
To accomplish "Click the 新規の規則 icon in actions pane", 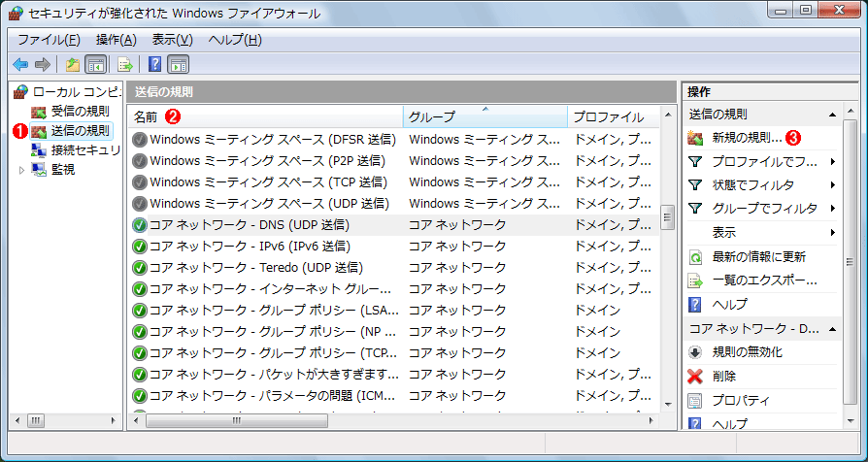I will pyautogui.click(x=695, y=139).
